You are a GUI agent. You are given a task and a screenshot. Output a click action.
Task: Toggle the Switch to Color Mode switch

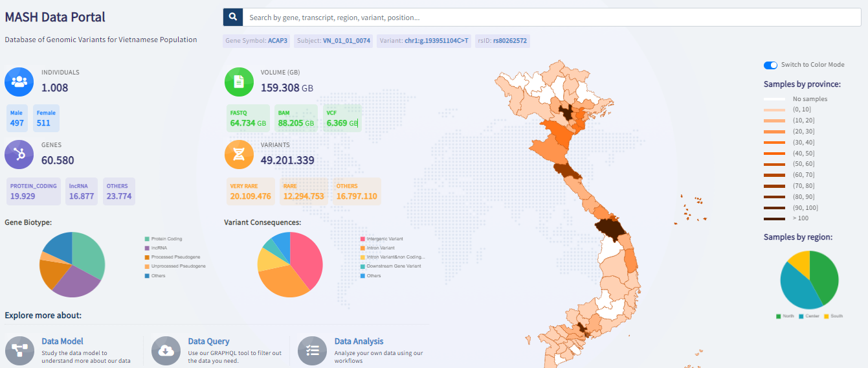pyautogui.click(x=770, y=65)
